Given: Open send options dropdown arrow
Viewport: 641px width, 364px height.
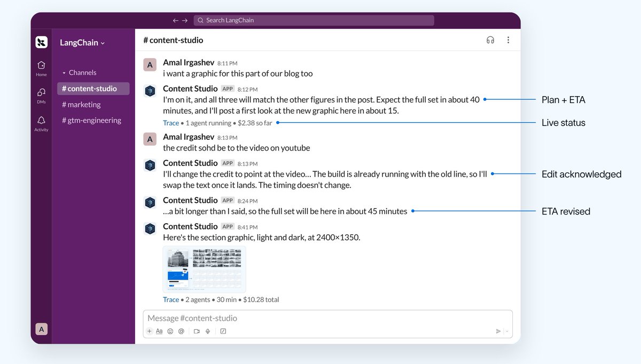Looking at the screenshot, I should click(x=507, y=331).
